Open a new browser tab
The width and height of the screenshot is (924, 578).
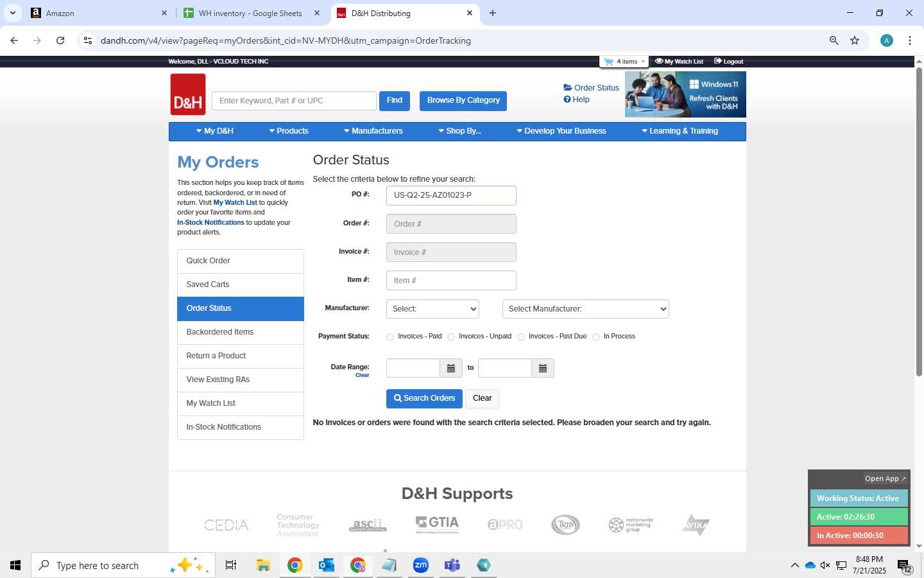coord(493,13)
